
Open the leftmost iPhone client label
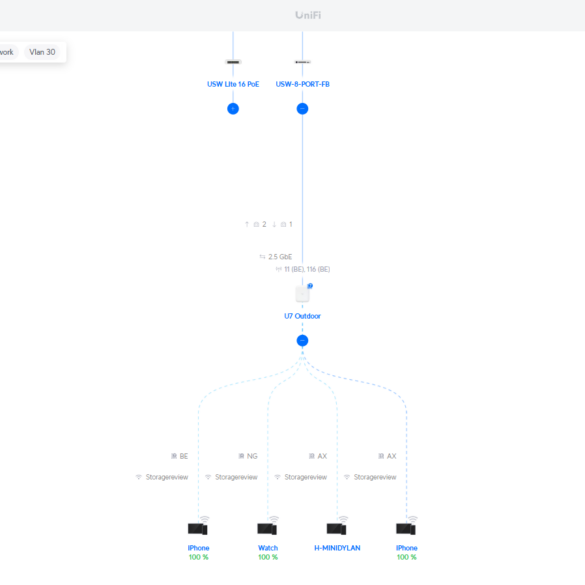(x=198, y=548)
